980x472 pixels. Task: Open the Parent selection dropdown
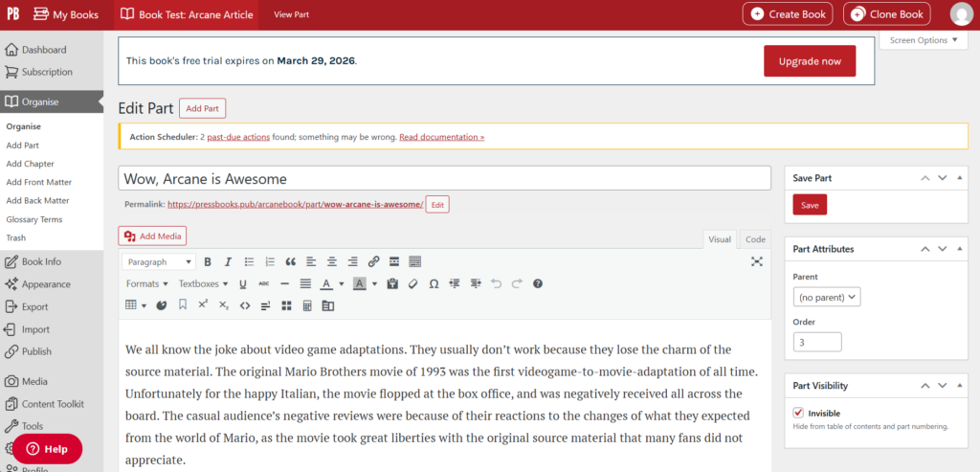click(x=826, y=297)
